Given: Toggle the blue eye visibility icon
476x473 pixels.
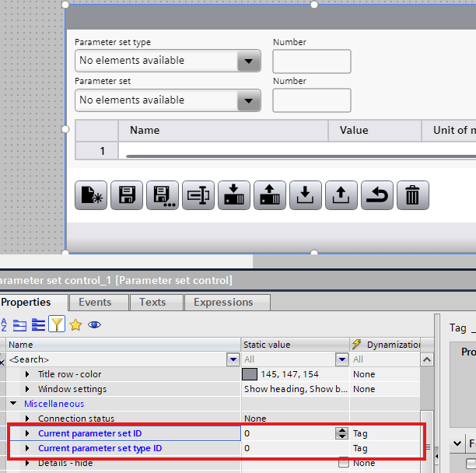Looking at the screenshot, I should tap(94, 325).
